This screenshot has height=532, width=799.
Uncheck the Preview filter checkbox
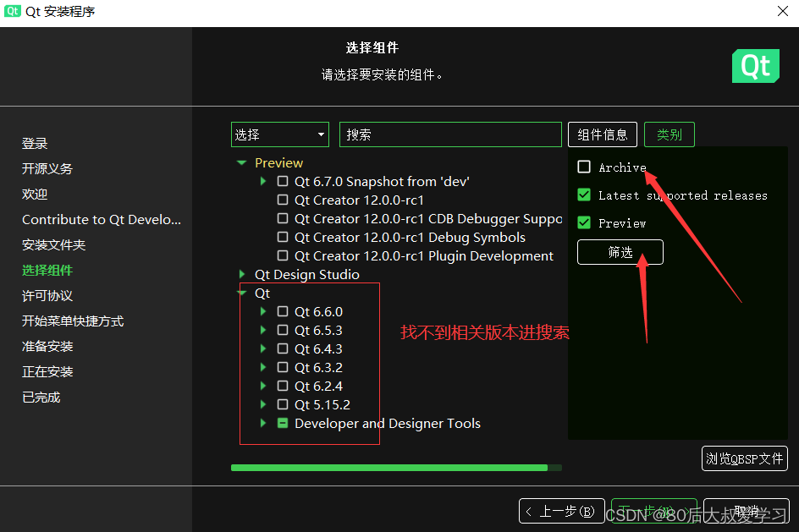coord(584,222)
